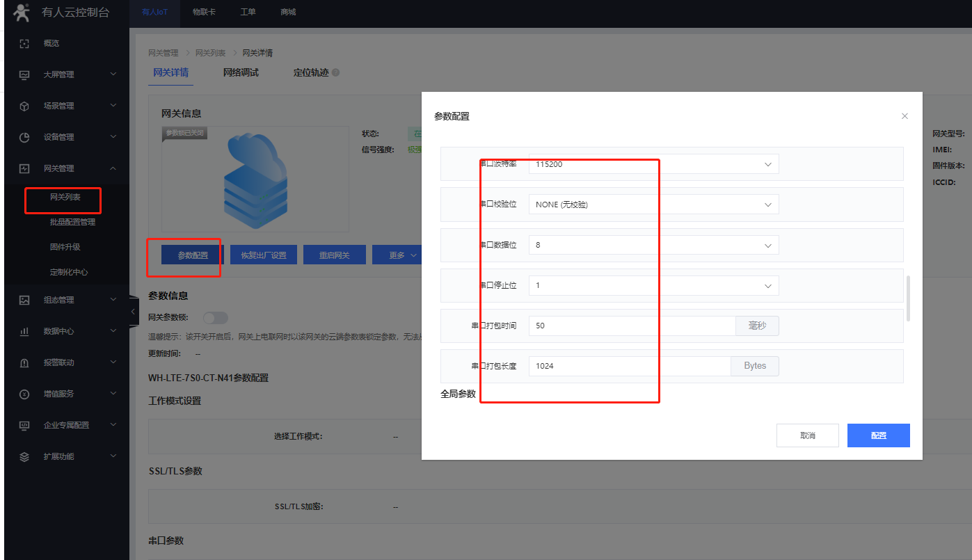This screenshot has width=972, height=560.
Task: Click the 组态管理 image icon
Action: tap(24, 300)
